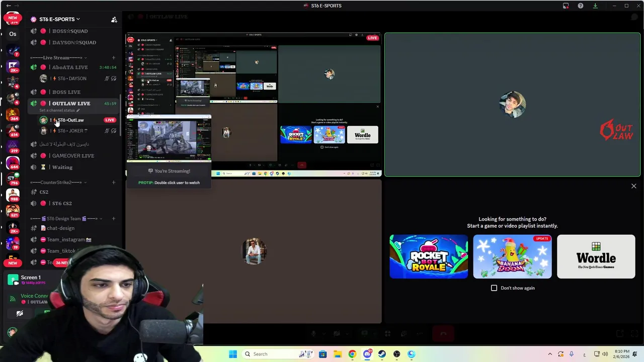Click the red disconnect call button
The width and height of the screenshot is (644, 362).
coord(443,333)
